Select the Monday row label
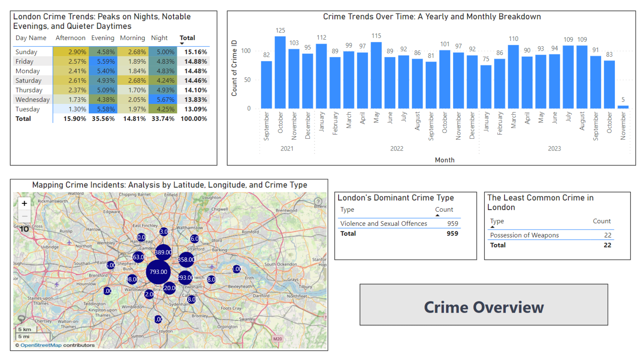The height and width of the screenshot is (362, 644). coord(28,71)
